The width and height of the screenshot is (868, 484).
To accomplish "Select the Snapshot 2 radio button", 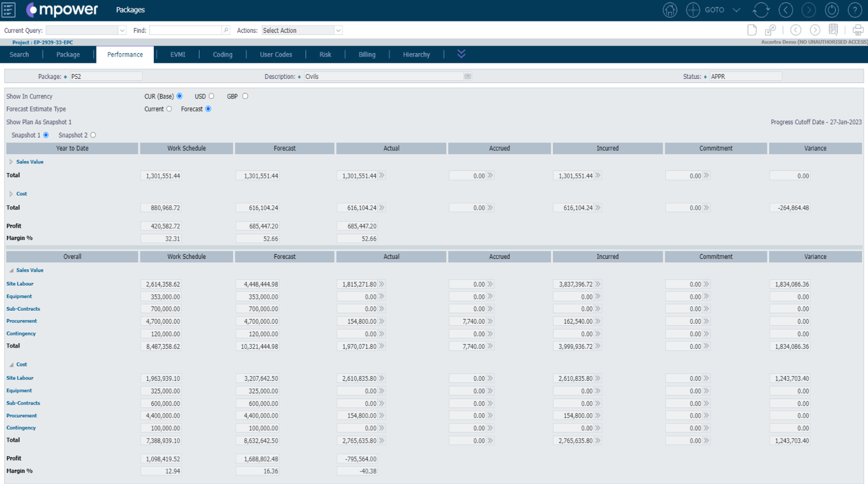I will [93, 135].
